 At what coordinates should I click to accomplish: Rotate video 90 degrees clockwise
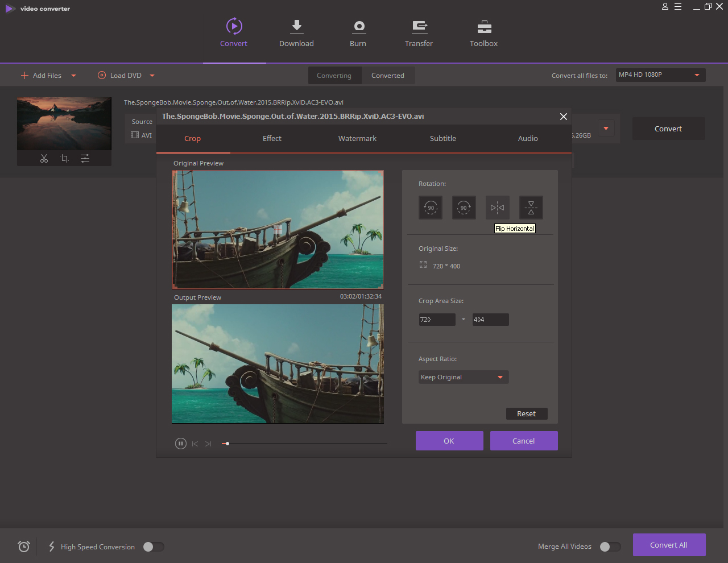point(464,208)
